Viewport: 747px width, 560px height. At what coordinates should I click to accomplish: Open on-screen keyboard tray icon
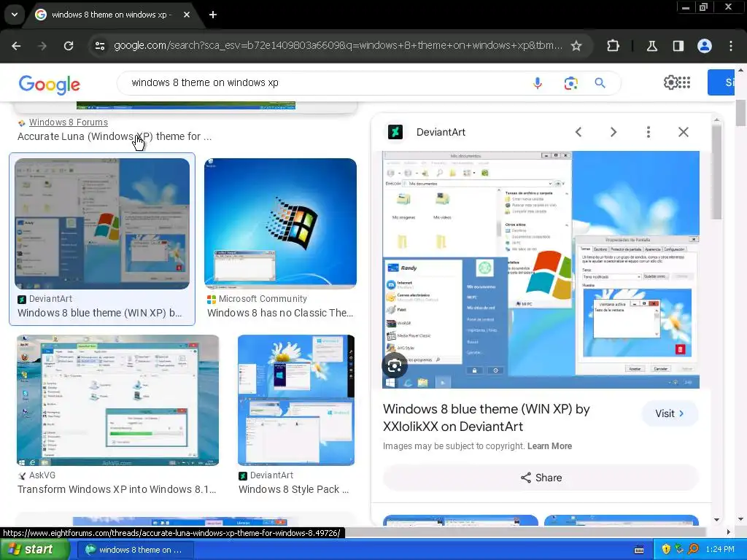pos(639,550)
